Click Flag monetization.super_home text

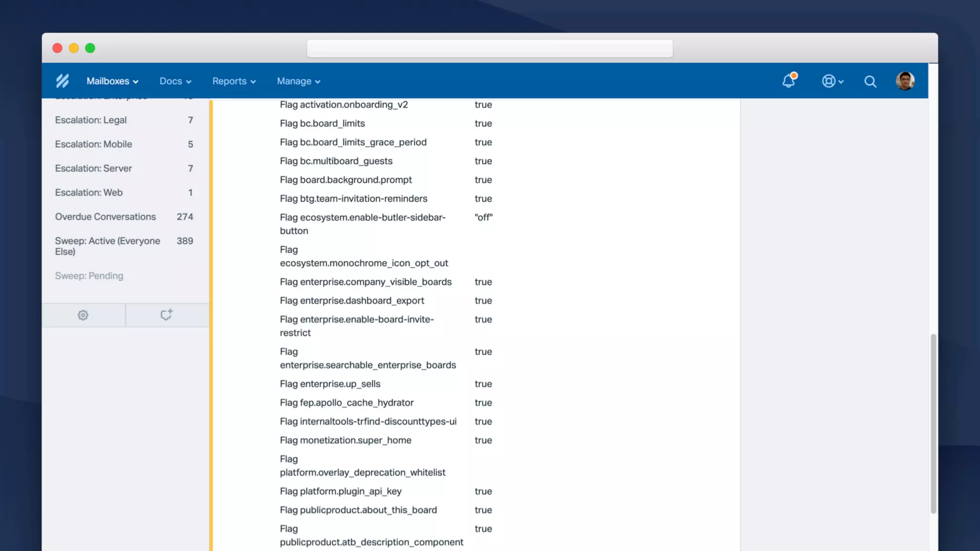[345, 440]
